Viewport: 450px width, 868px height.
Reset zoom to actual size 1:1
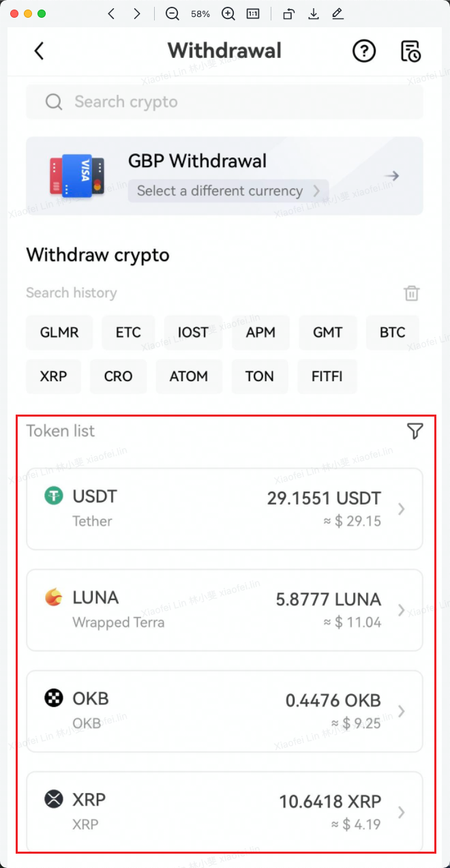[253, 14]
